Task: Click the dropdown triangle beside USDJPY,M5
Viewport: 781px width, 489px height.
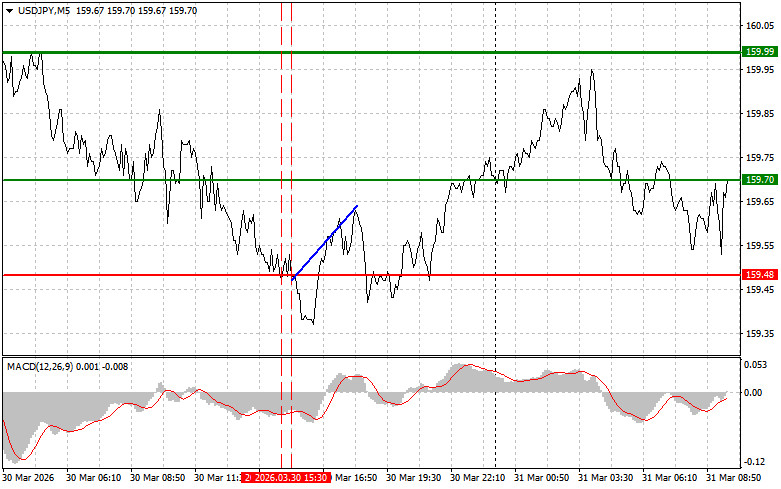Action: coord(9,10)
